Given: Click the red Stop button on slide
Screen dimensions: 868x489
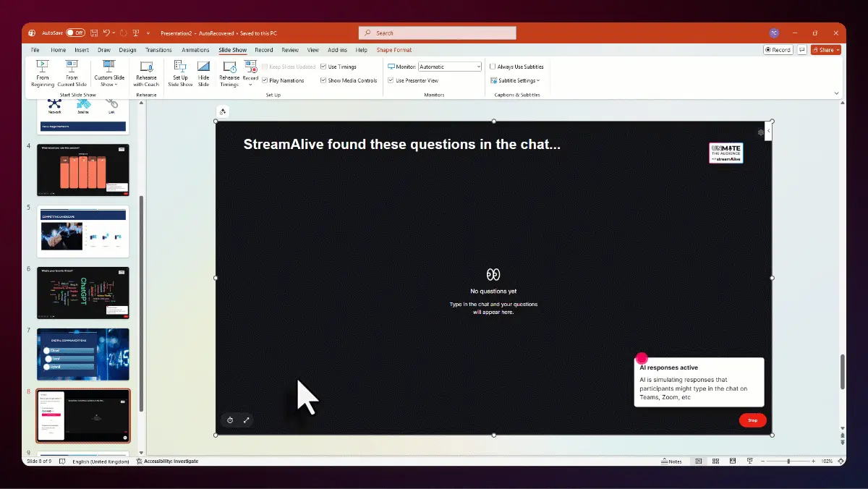Looking at the screenshot, I should (752, 420).
